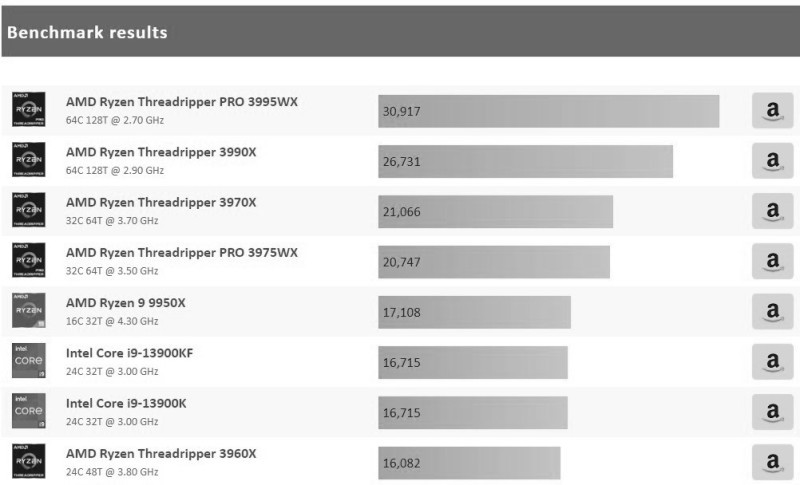Viewport: 800px width, 485px height.
Task: Click the Threadripper PRO 3995WX processor logo
Action: click(x=29, y=109)
